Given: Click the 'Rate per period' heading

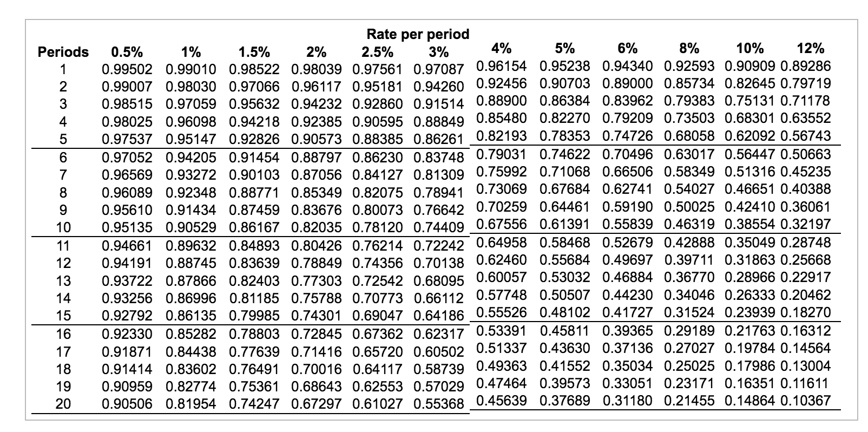Looking at the screenshot, I should tap(418, 35).
